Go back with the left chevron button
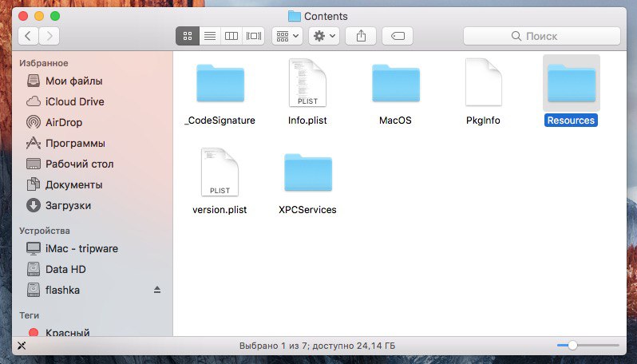The height and width of the screenshot is (364, 637). pos(28,36)
